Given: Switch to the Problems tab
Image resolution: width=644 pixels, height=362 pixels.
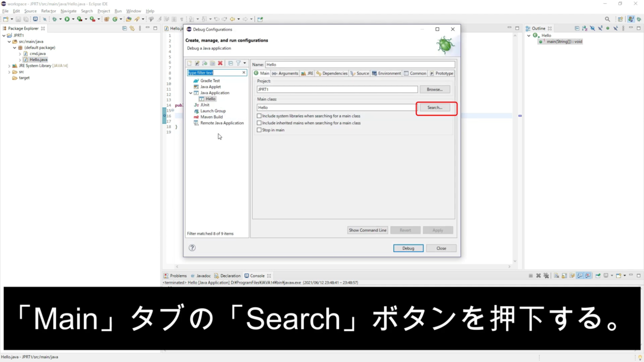Looking at the screenshot, I should (x=175, y=276).
